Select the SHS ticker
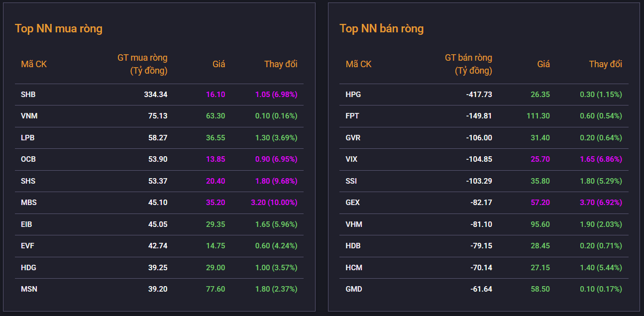Screen dimensions: 644x316 click(28, 181)
